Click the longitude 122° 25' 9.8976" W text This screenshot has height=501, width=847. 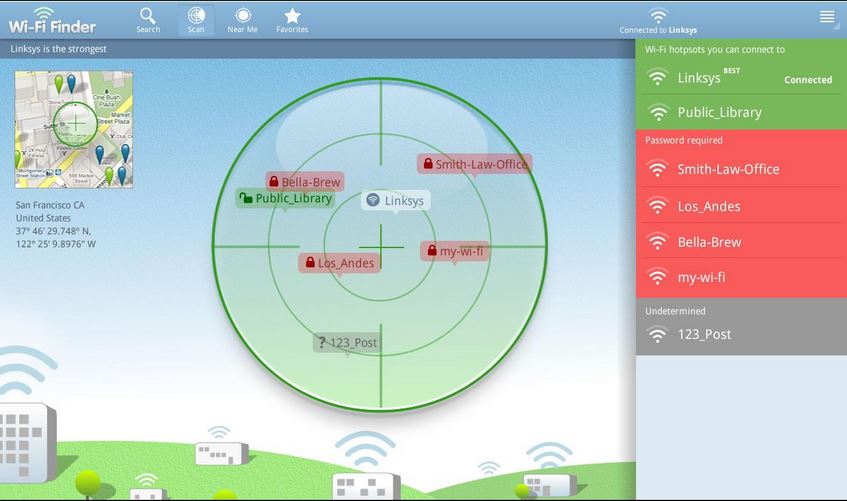56,244
